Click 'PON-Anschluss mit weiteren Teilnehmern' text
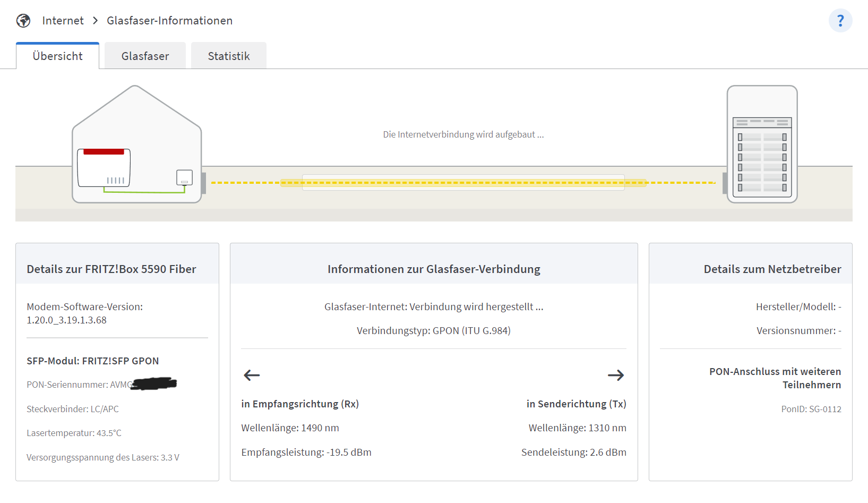This screenshot has width=868, height=503. tap(775, 378)
